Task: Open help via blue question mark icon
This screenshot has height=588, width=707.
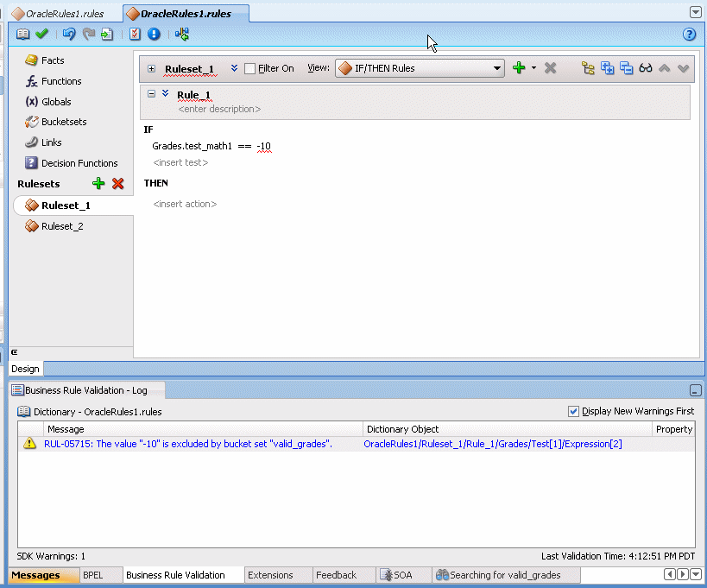Action: [x=689, y=35]
